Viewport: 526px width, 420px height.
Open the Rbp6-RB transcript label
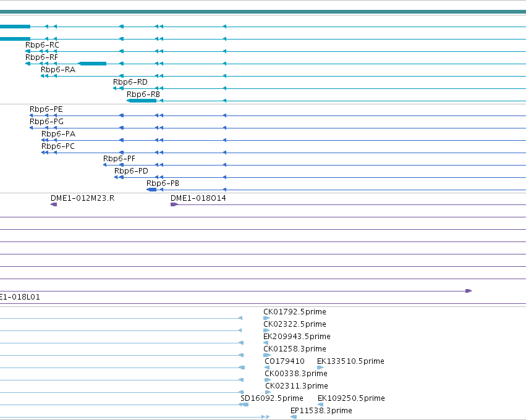[143, 94]
